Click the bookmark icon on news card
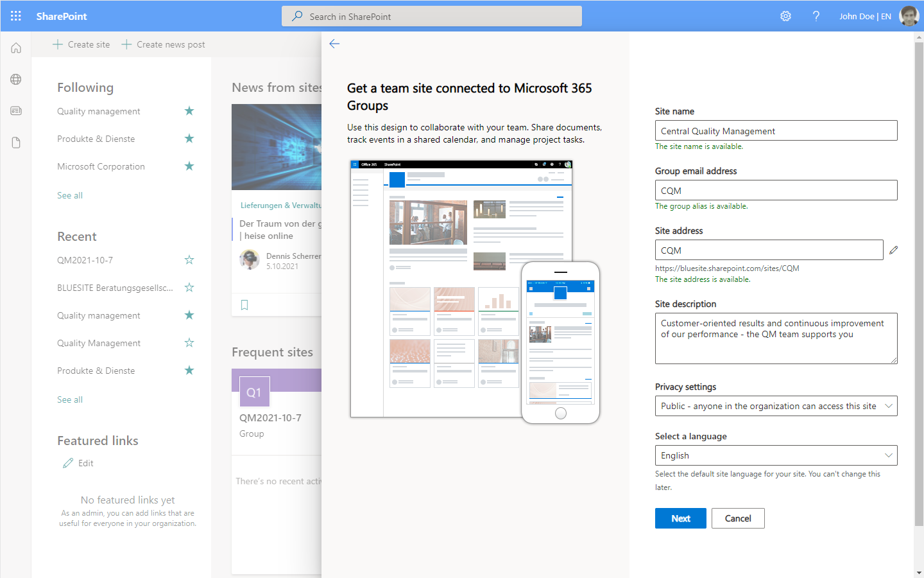This screenshot has width=924, height=578. coord(244,305)
